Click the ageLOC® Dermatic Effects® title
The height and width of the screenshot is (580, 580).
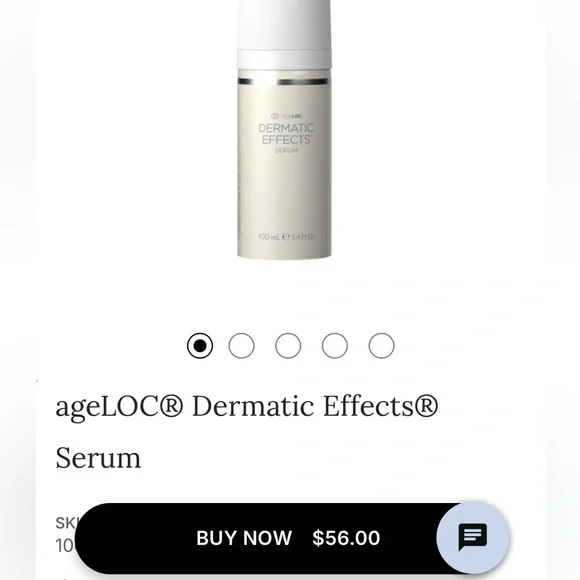[x=247, y=406]
